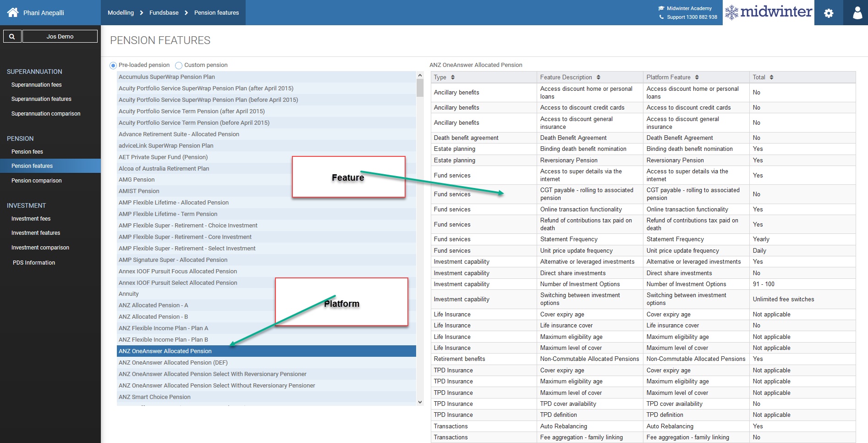Select Advance Retirement Suite - Allocated Pension
Viewport: 868px width, 443px height.
click(x=266, y=134)
